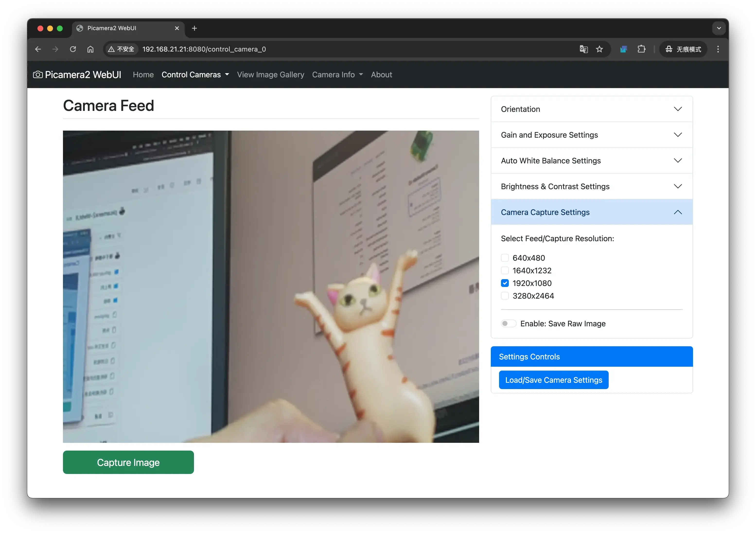Open the Control Cameras dropdown menu
The image size is (756, 534).
click(x=195, y=75)
